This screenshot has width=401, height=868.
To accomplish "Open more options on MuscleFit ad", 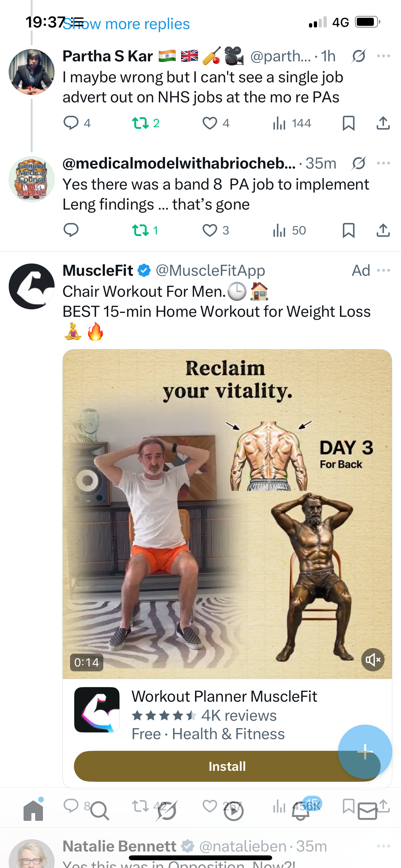I will 384,270.
